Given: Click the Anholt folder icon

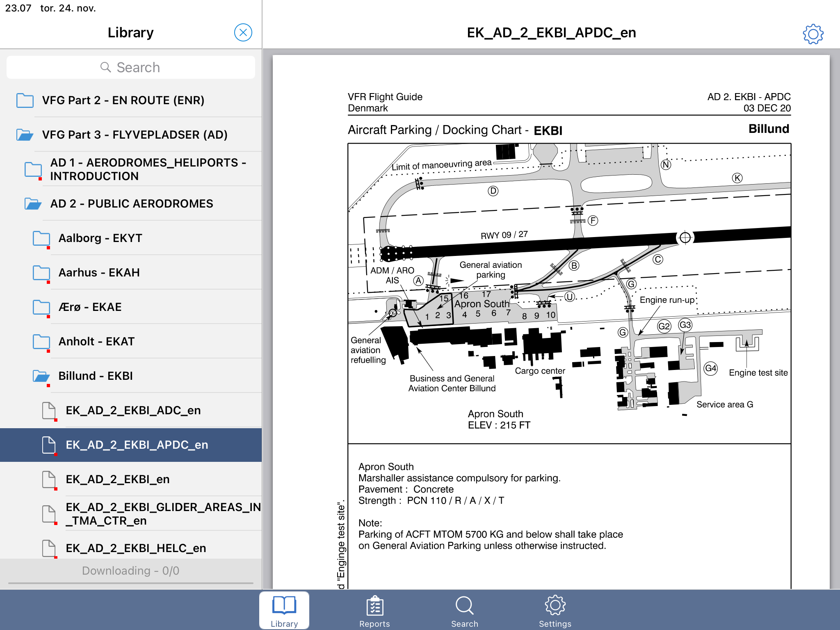Looking at the screenshot, I should pos(41,342).
